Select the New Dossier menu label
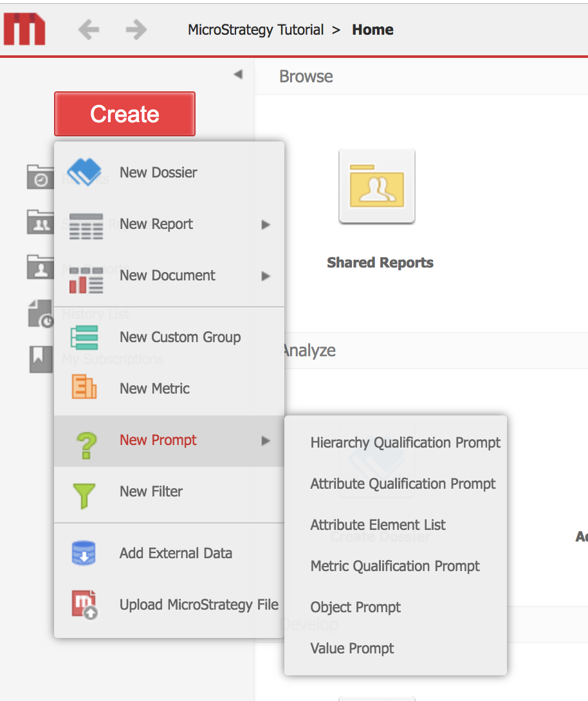 pyautogui.click(x=158, y=172)
